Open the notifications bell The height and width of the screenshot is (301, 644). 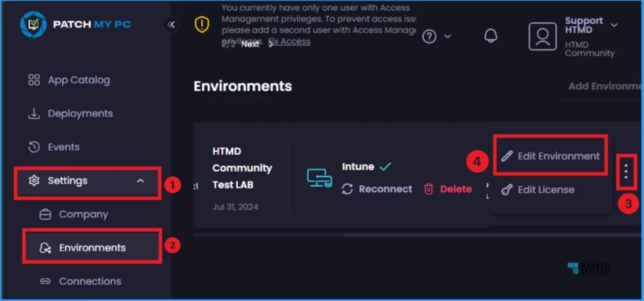491,36
